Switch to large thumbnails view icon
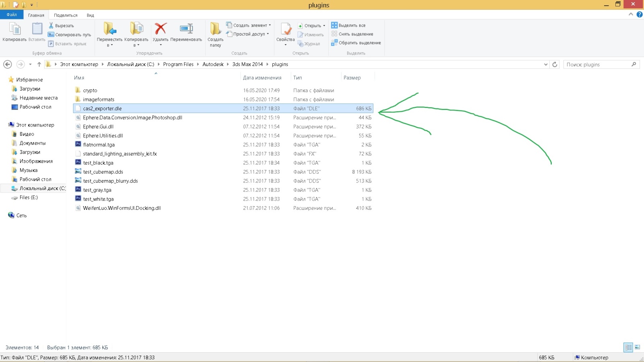Viewport: 644px width, 362px height. click(x=637, y=347)
